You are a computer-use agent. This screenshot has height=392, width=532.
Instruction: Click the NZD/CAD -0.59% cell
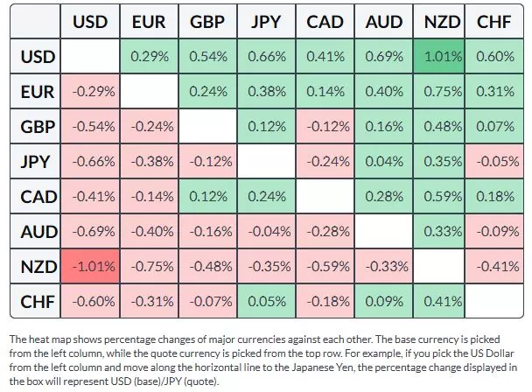point(325,268)
